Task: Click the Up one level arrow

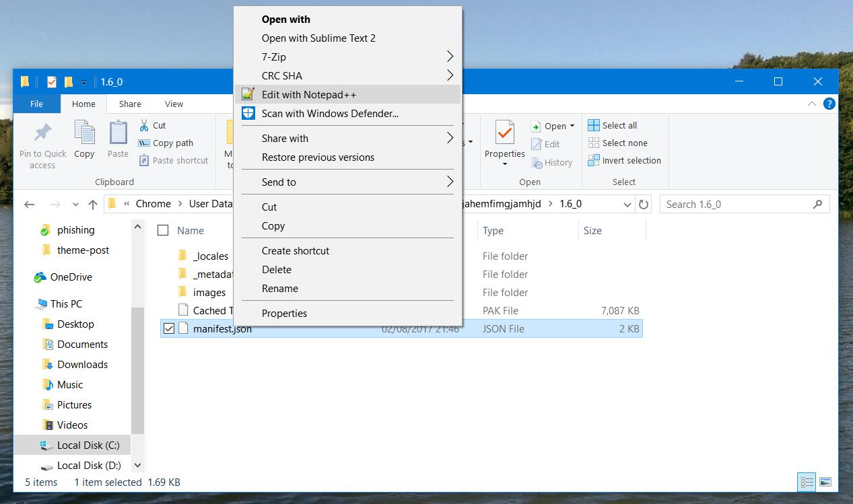Action: coord(93,205)
